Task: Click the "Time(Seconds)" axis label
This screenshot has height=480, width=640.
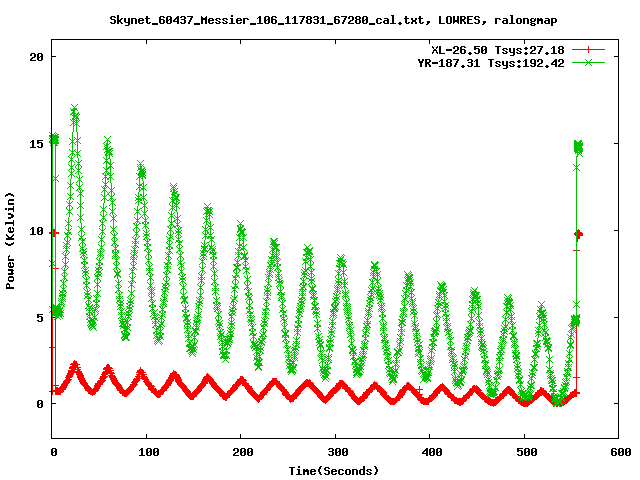Action: [x=333, y=471]
